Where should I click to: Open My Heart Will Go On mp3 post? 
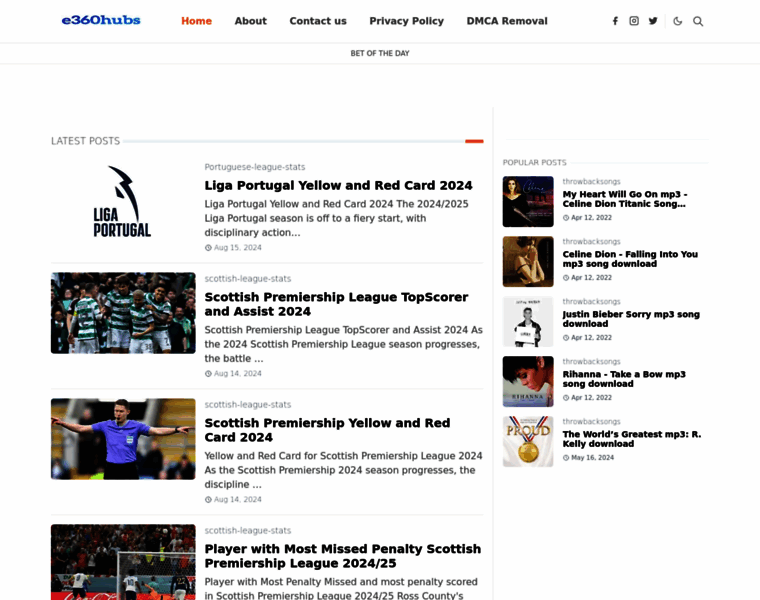click(625, 199)
